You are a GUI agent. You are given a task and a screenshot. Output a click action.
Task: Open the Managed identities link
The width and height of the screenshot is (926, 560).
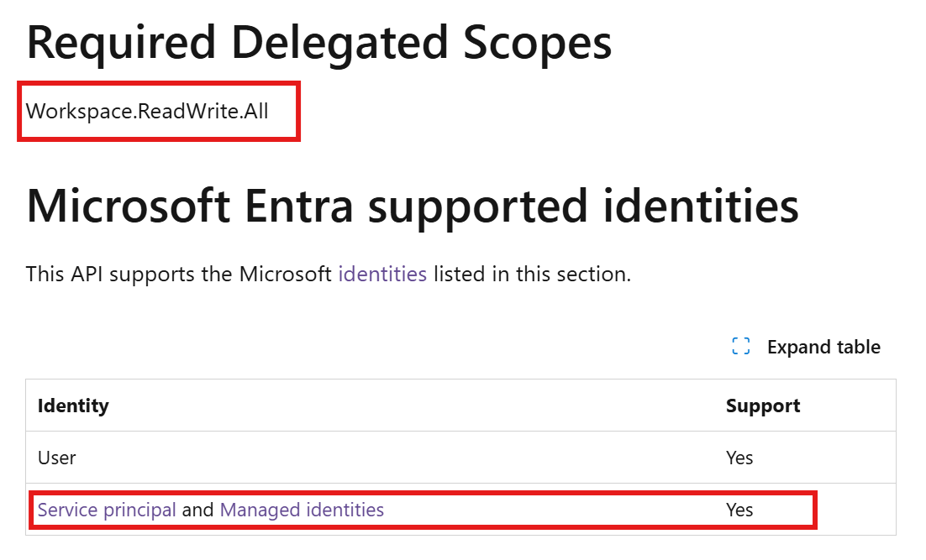pos(302,510)
